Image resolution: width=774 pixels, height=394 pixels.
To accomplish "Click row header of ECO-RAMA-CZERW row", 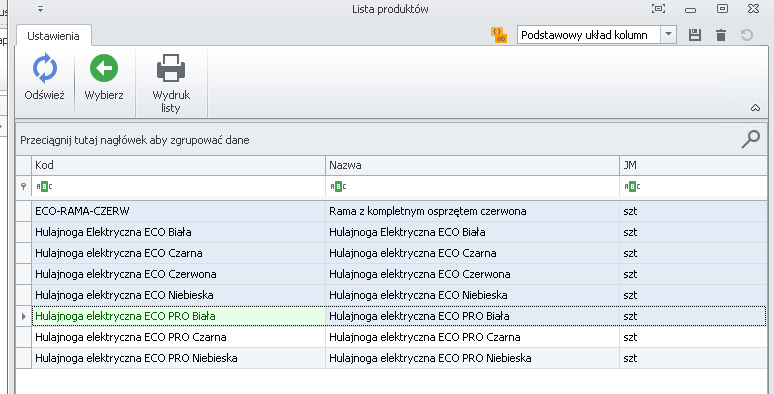I will (x=24, y=211).
